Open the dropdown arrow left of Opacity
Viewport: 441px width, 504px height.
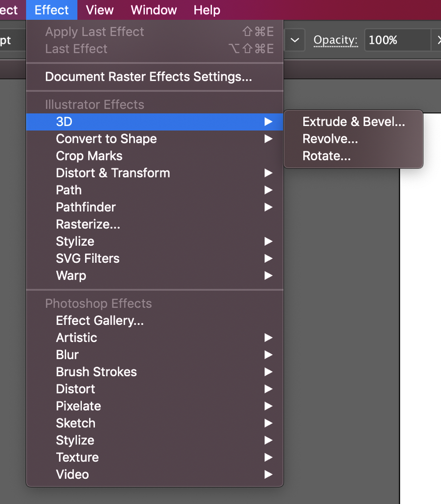point(296,40)
